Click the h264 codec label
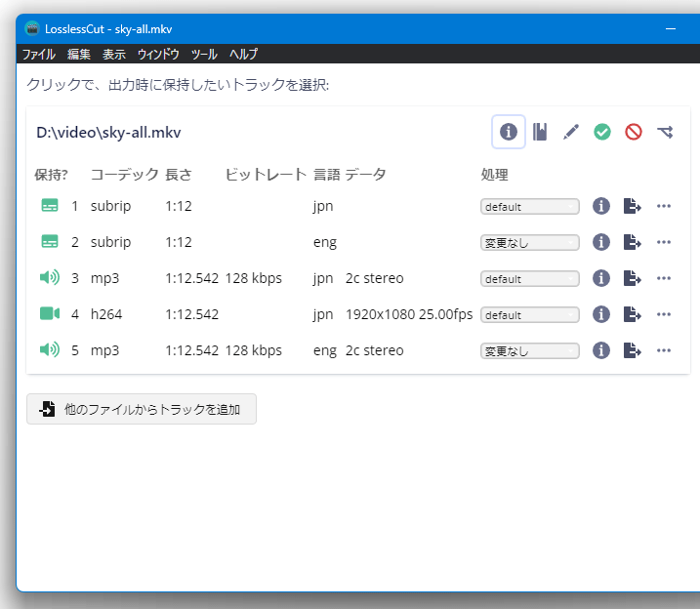Viewport: 700px width, 609px height. (x=106, y=314)
